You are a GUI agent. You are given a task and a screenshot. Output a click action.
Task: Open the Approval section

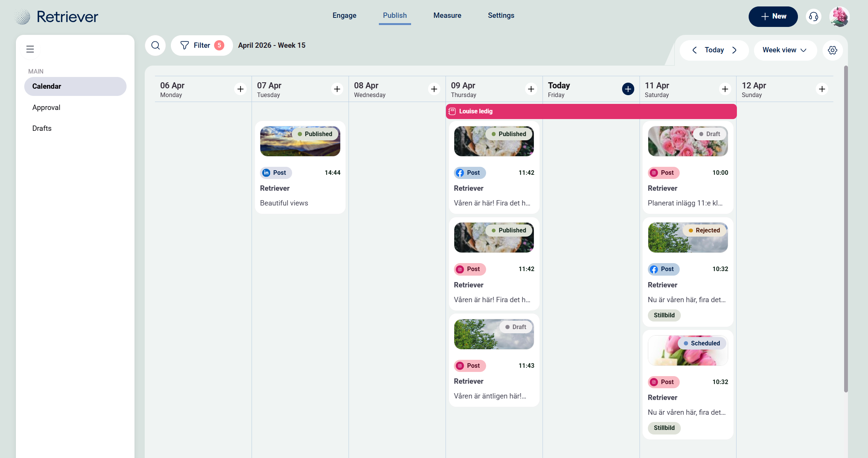pos(46,108)
